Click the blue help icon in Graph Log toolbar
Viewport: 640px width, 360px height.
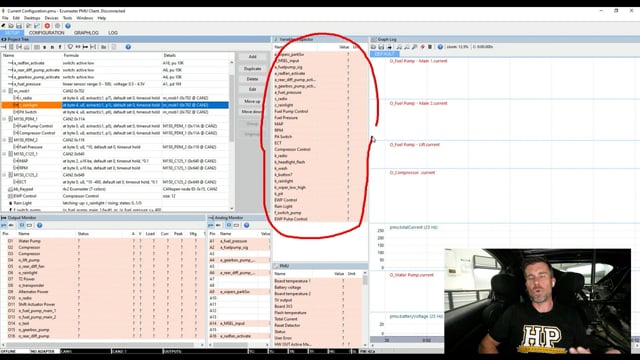pyautogui.click(x=440, y=47)
